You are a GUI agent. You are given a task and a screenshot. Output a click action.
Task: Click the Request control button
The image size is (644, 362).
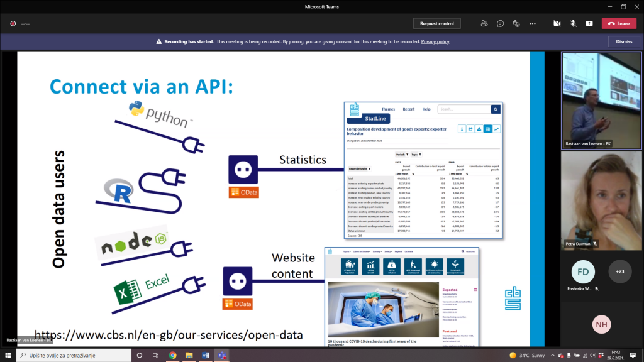(x=436, y=23)
